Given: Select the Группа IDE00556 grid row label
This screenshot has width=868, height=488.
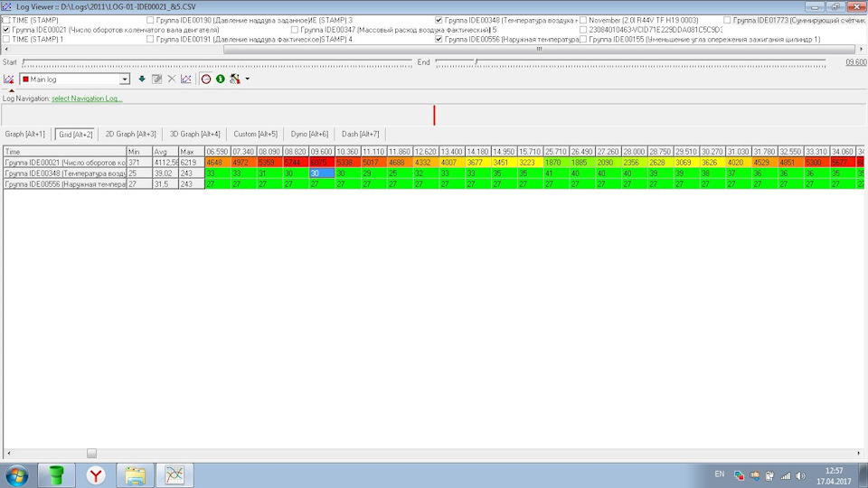Looking at the screenshot, I should (x=65, y=183).
